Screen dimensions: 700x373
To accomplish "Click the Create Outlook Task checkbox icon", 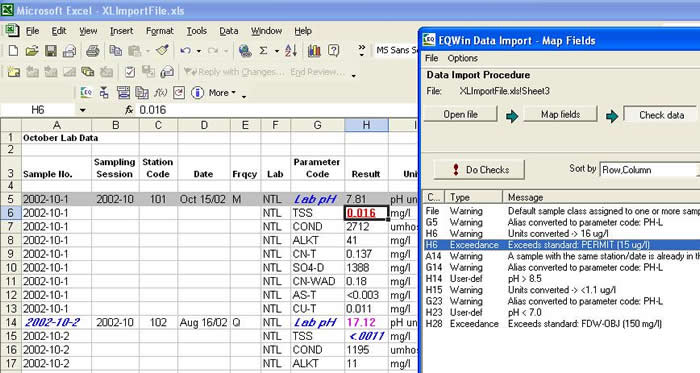I will tap(130, 71).
